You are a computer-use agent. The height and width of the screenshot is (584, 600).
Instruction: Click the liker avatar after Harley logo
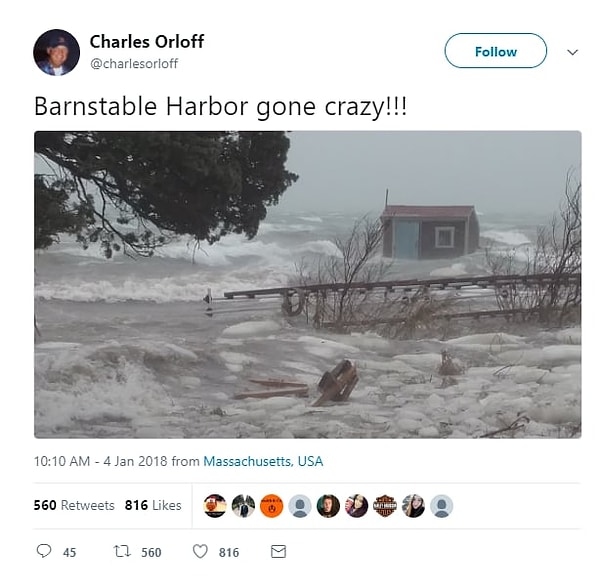[413, 506]
